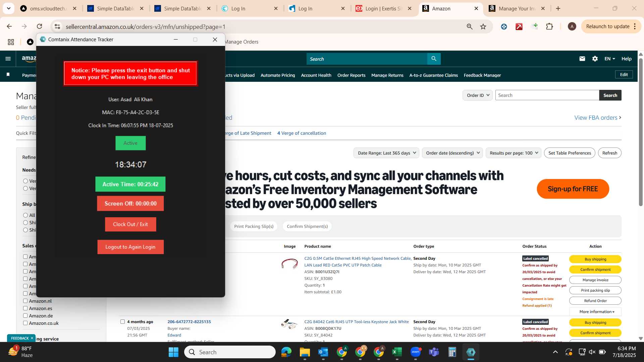Switch to Manage Your Inventory browser tab
Viewport: 644px width, 362px height.
(x=517, y=8)
